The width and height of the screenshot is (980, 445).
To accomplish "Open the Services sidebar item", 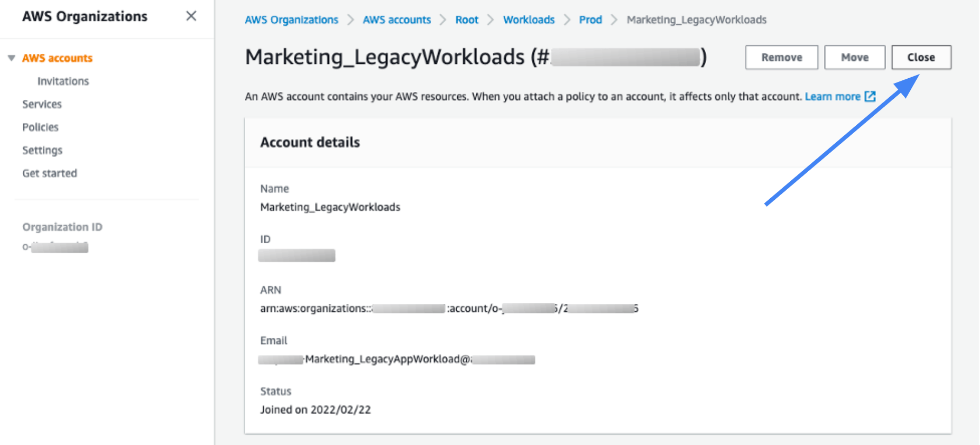I will click(x=42, y=104).
